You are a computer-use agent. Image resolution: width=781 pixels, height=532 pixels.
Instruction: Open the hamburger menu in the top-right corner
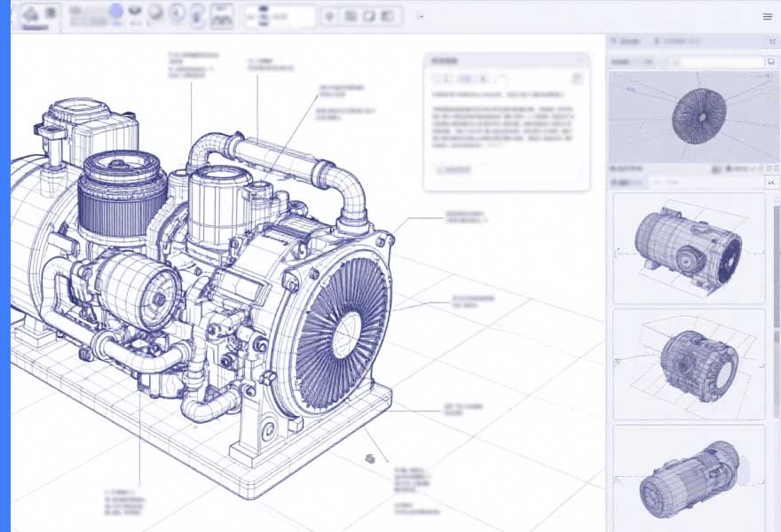click(x=768, y=16)
